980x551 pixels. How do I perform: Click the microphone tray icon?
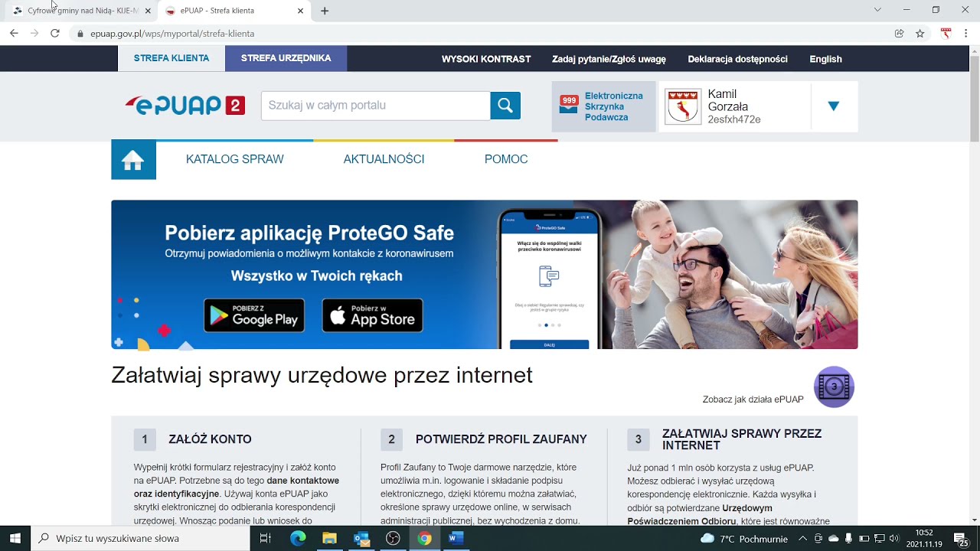click(849, 539)
